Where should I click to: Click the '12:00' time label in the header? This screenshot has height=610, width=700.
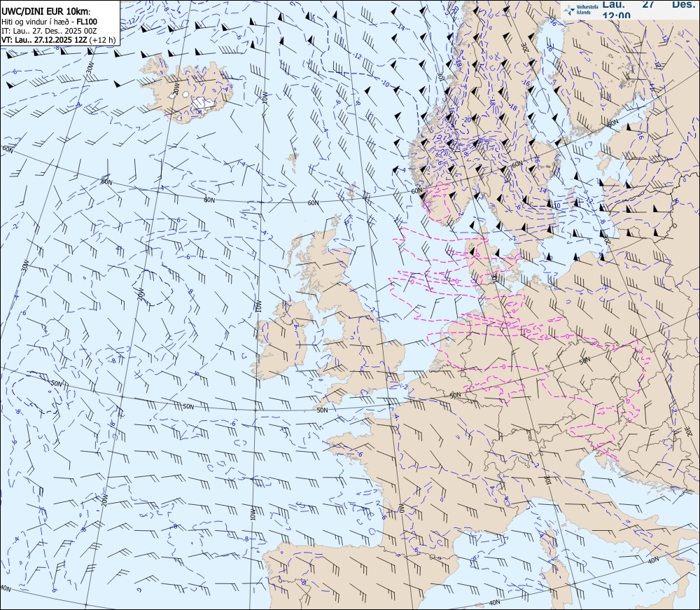[616, 15]
